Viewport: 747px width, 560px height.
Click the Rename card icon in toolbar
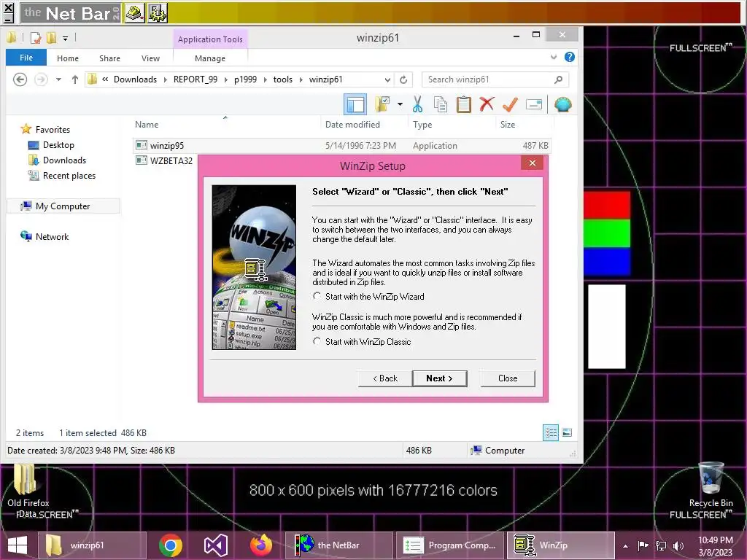[533, 104]
